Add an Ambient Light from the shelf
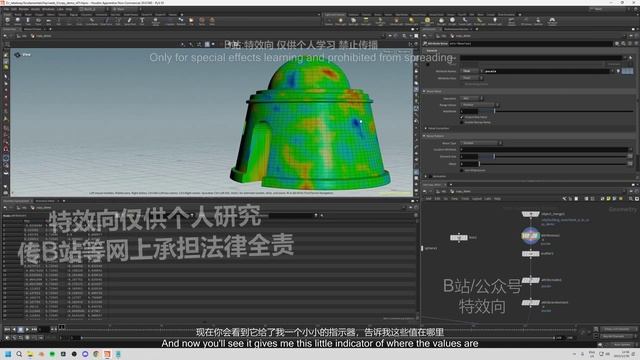The width and height of the screenshot is (640, 360). tap(495, 21)
